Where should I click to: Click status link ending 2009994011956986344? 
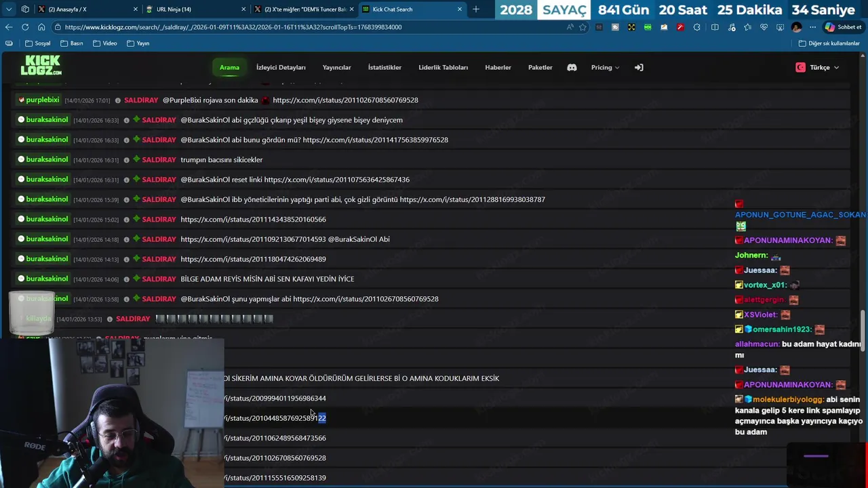275,399
